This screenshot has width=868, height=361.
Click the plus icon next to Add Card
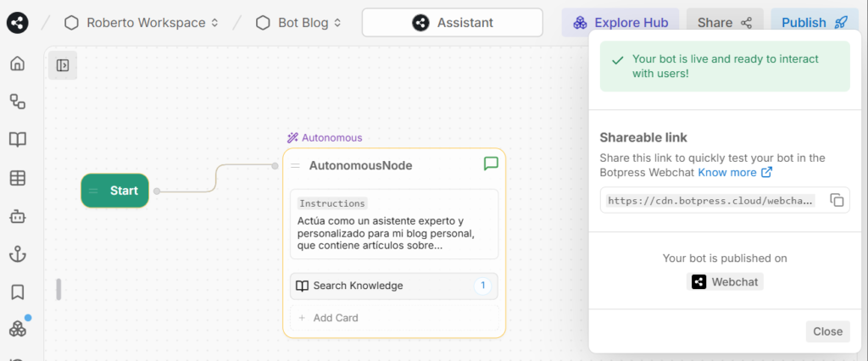(x=302, y=318)
